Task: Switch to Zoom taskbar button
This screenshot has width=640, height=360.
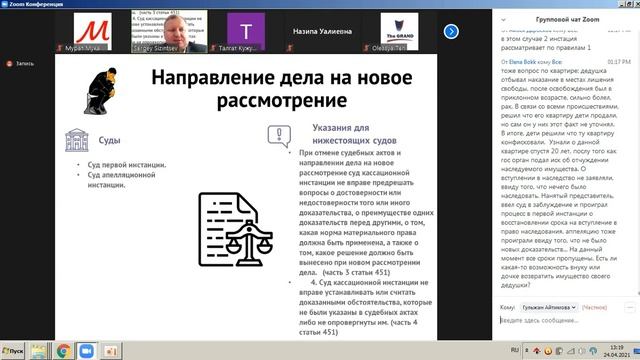Action: (x=87, y=351)
